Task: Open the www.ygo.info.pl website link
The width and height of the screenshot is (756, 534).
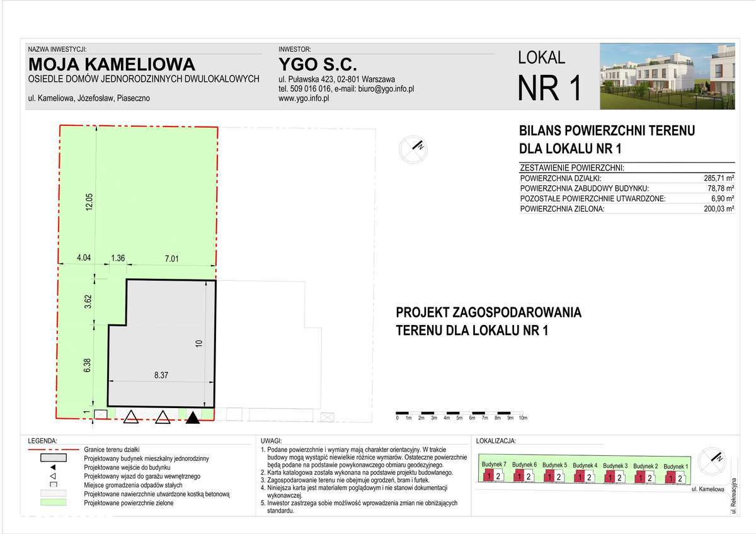Action: click(x=304, y=99)
